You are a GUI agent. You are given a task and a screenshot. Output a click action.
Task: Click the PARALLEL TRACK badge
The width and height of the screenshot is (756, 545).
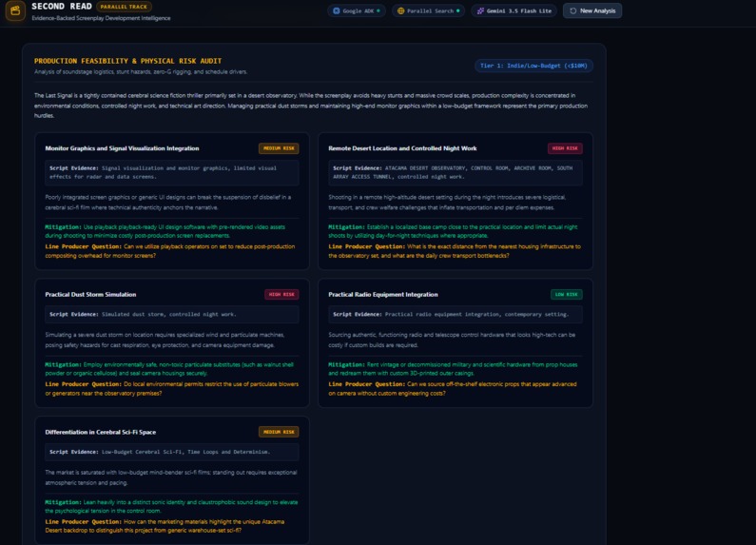pos(124,7)
